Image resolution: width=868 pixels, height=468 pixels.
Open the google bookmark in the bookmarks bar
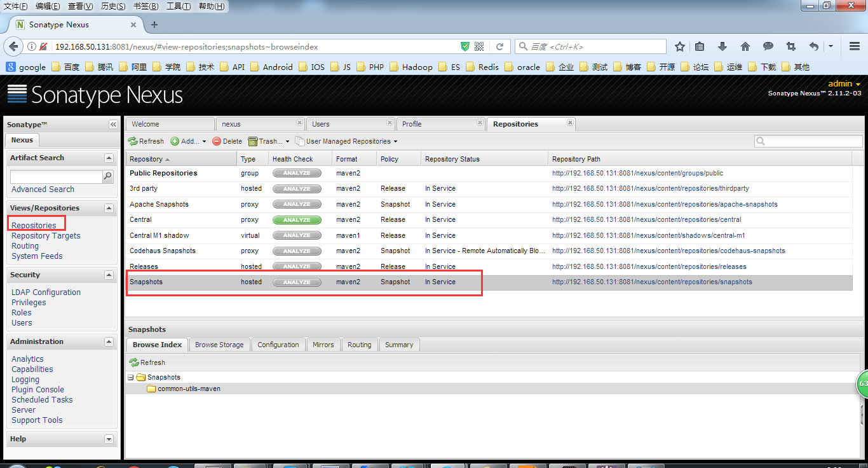pos(26,67)
